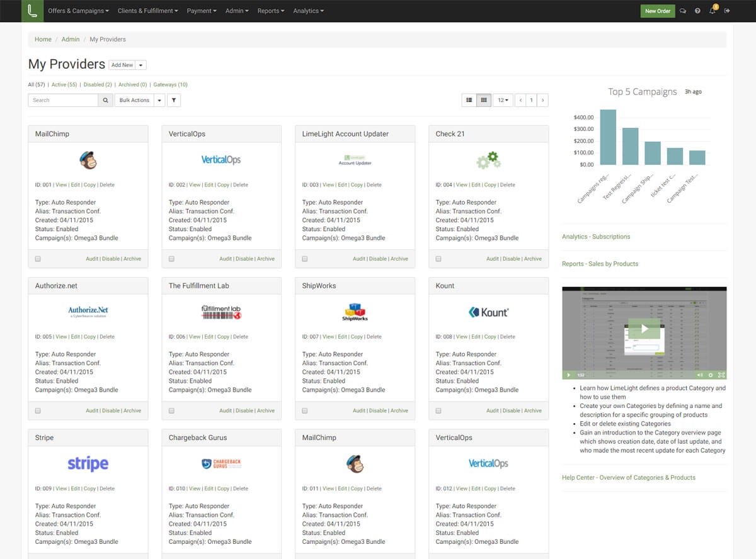The height and width of the screenshot is (559, 756).
Task: Go to the previous page arrow
Action: tap(520, 100)
